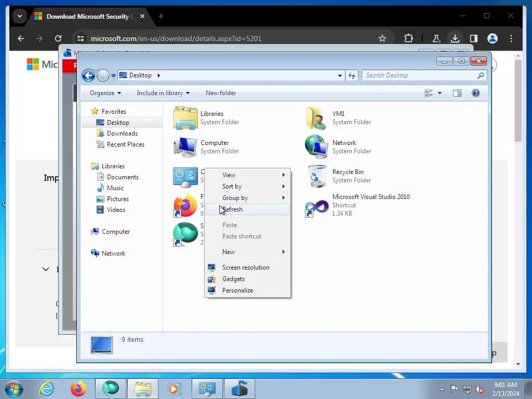
Task: Click Chrome back navigation arrow
Action: [x=21, y=38]
